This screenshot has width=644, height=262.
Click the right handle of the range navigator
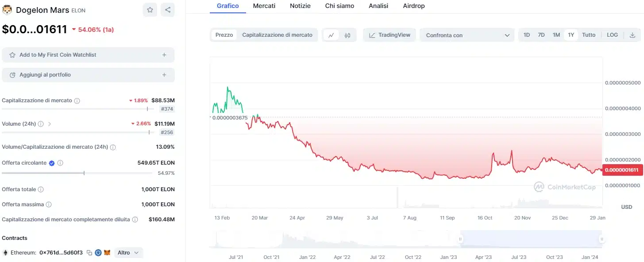[602, 239]
